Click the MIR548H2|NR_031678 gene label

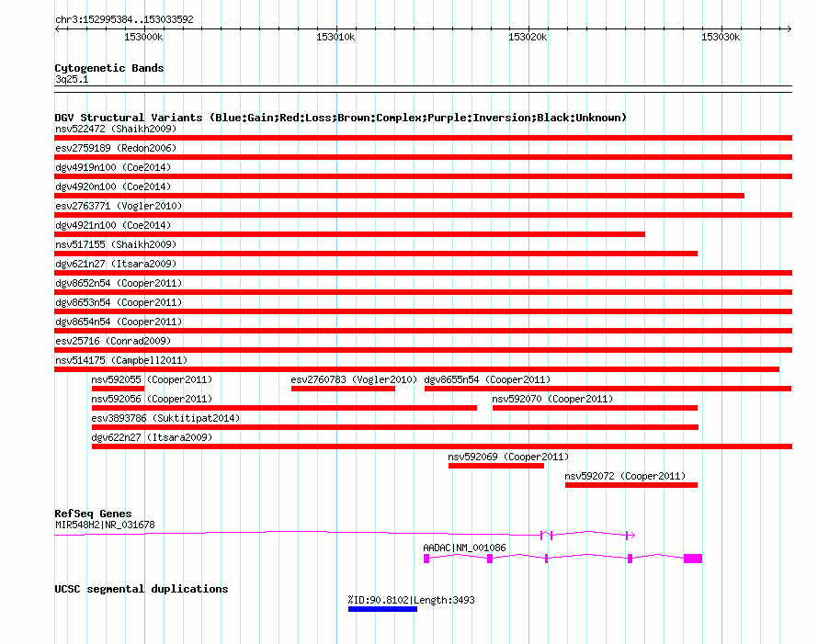[105, 525]
